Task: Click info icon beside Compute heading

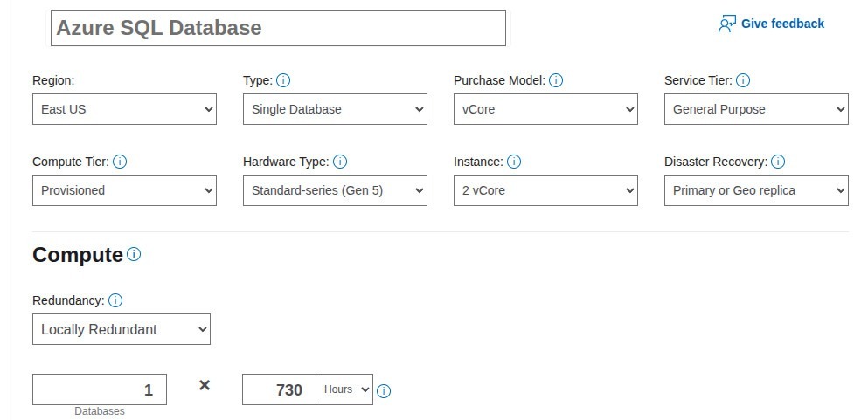Action: coord(134,255)
